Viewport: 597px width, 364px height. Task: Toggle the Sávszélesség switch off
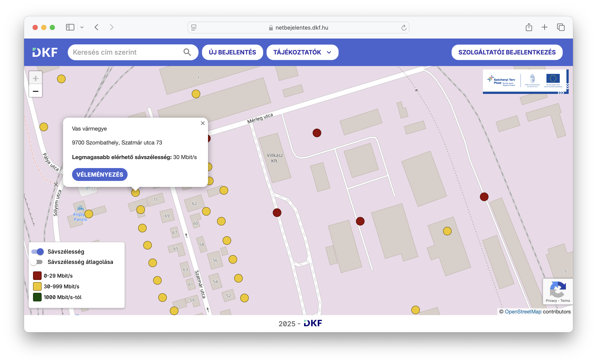pyautogui.click(x=38, y=252)
